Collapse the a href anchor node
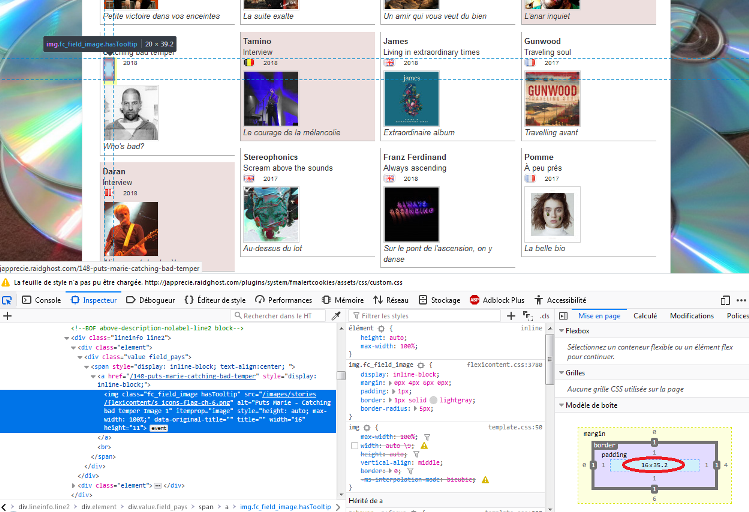 tap(93, 376)
